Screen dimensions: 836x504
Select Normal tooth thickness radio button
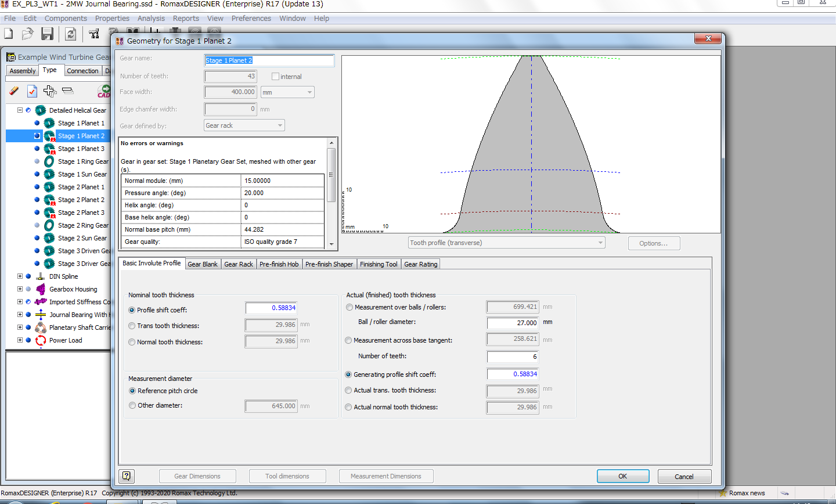pyautogui.click(x=132, y=342)
